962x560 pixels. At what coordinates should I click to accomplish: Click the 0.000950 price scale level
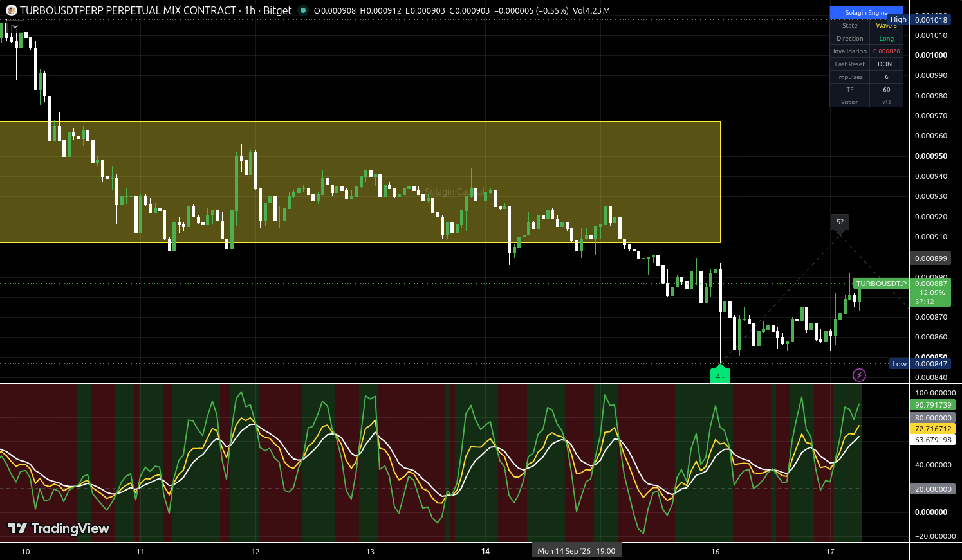931,156
